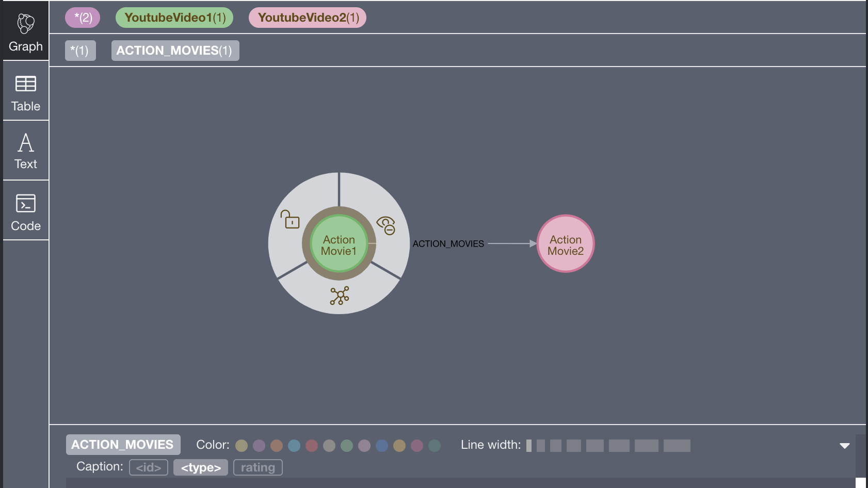Choose the second line width option
Screen dimensions: 868x488
pos(541,446)
